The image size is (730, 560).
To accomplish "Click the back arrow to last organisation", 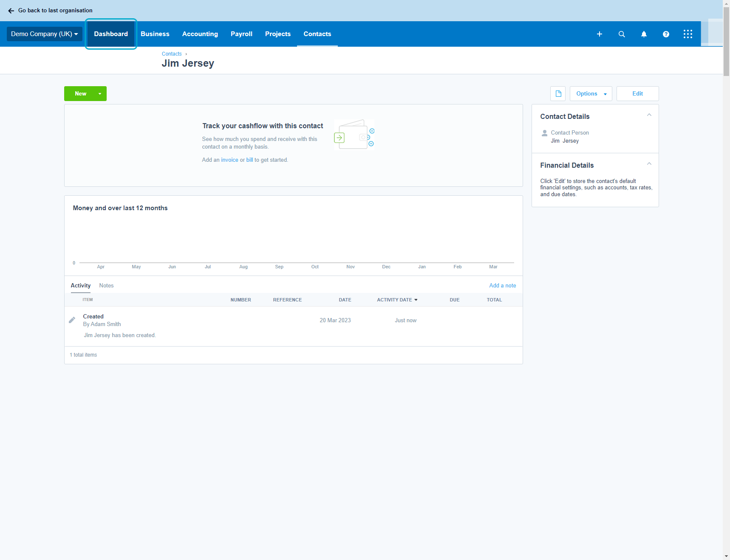I will [11, 11].
